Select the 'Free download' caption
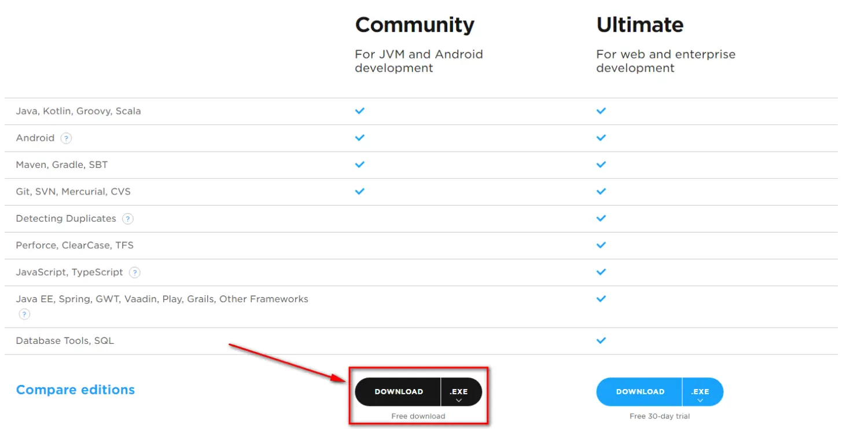The width and height of the screenshot is (868, 429). (x=418, y=416)
